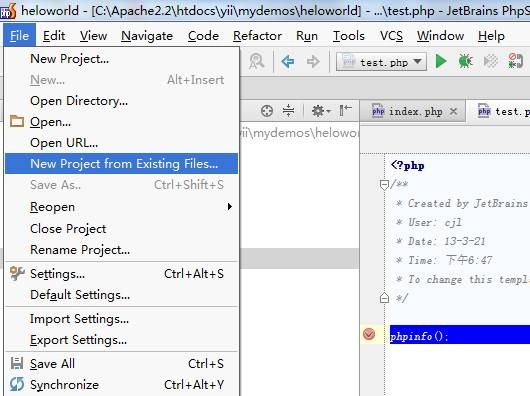
Task: Click the 'User: cjl' comment line
Action: tap(428, 222)
